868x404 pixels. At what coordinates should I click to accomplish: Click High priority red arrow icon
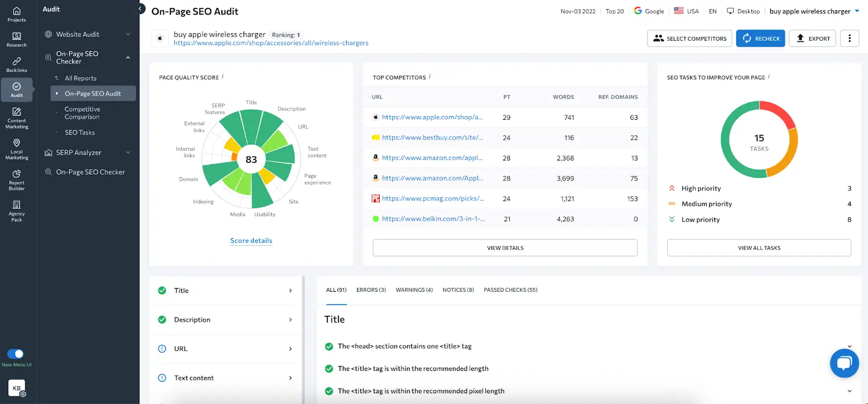tap(672, 188)
